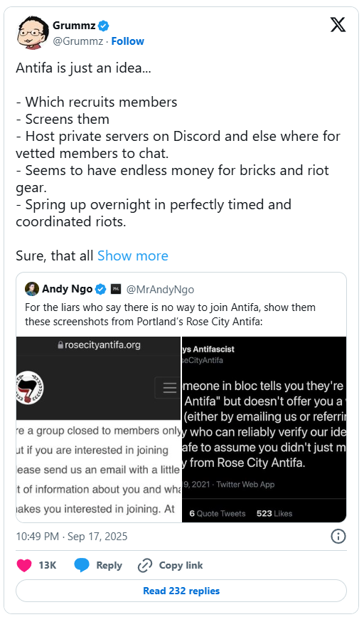Image resolution: width=364 pixels, height=622 pixels.
Task: Open the @Grummz handle link
Action: pos(78,41)
